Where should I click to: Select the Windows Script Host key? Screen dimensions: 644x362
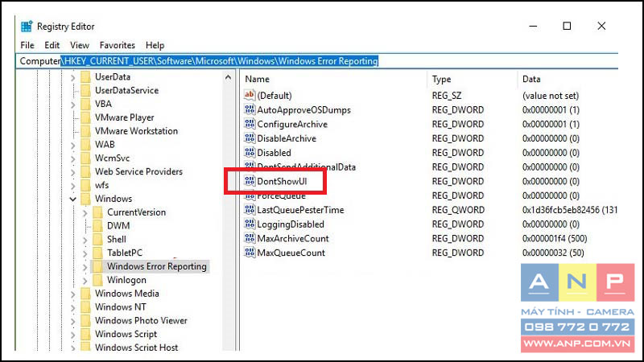[x=136, y=348]
